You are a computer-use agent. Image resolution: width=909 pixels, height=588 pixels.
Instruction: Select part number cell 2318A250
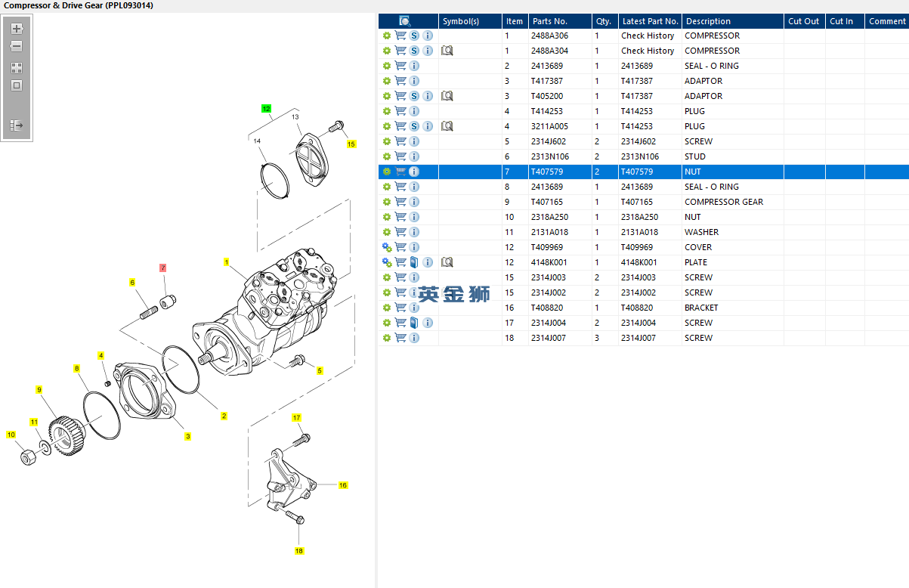click(559, 217)
